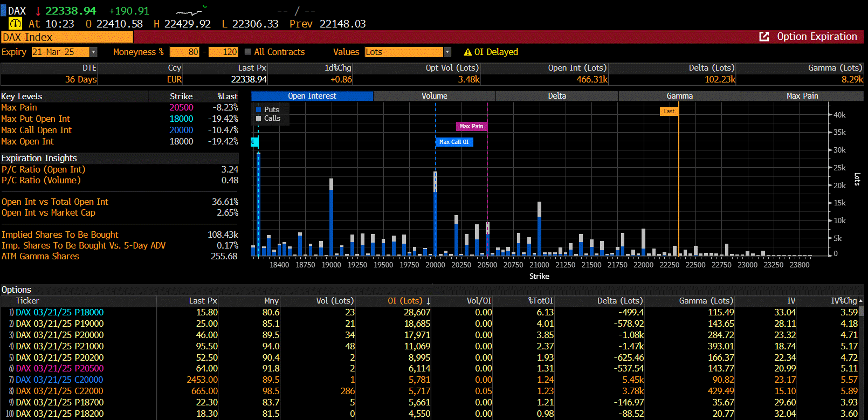Click the 21000 strike open interest bar
The height and width of the screenshot is (420, 868).
click(x=539, y=229)
